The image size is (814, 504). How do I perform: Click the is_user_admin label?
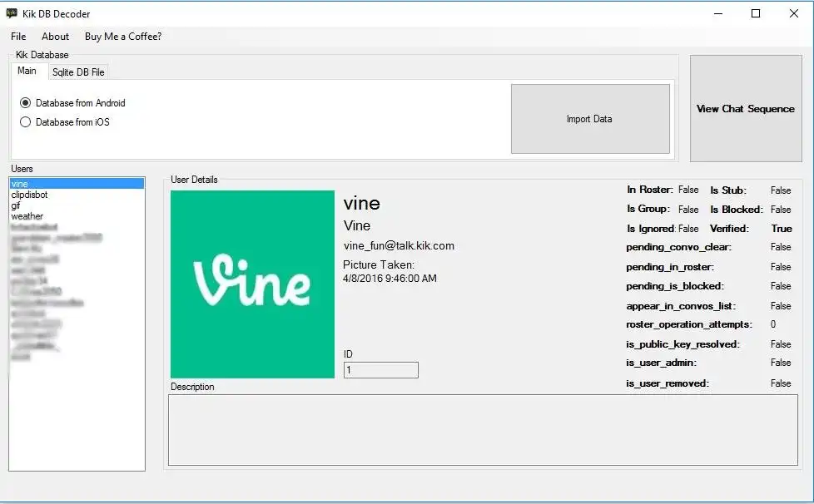pos(661,363)
